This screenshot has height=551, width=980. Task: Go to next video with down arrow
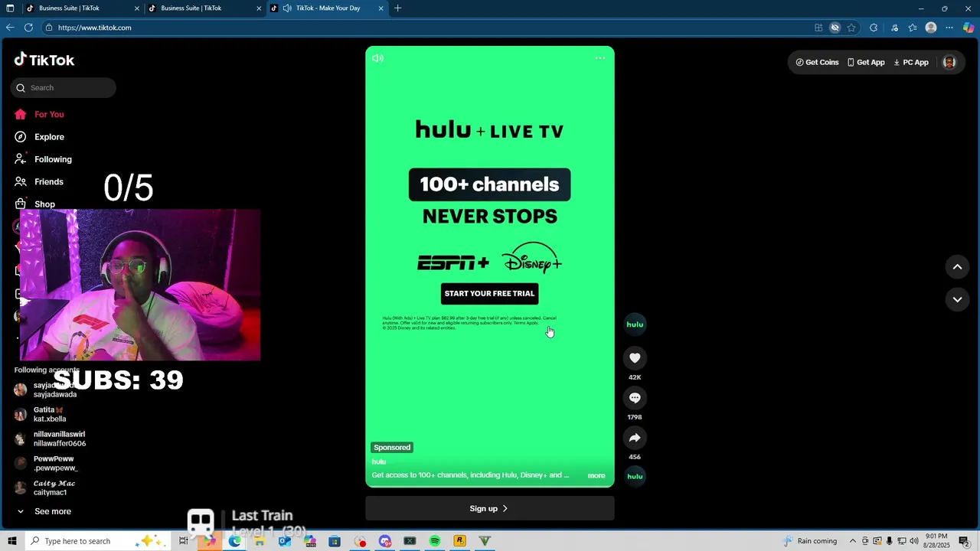tap(957, 299)
